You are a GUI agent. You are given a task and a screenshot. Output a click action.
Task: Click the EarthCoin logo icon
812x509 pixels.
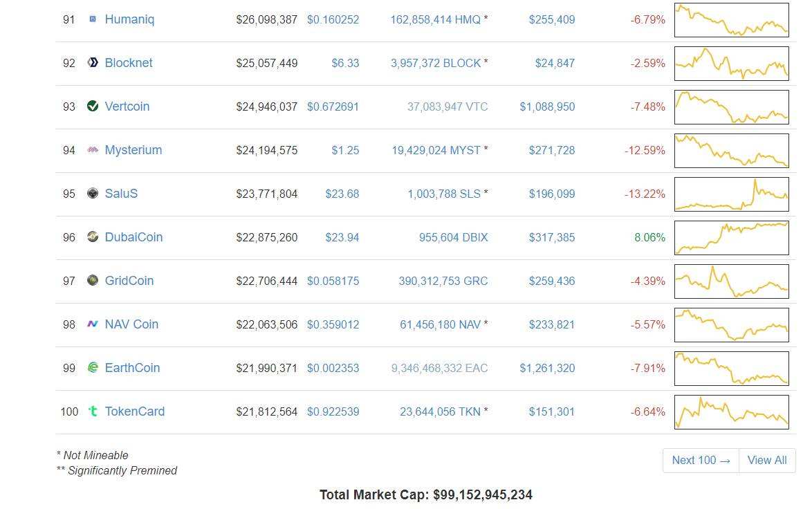point(93,367)
